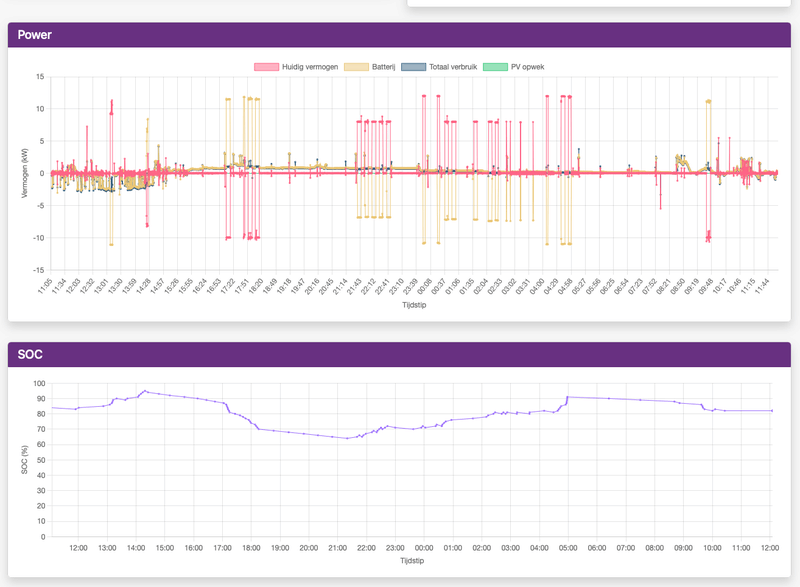
Task: Click the 00:08 tick on Power chart
Action: click(424, 286)
